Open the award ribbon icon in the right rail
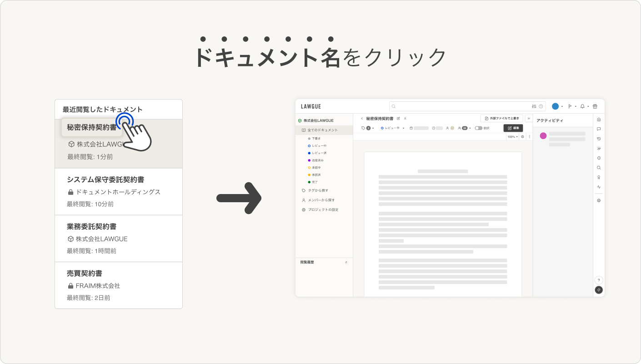Viewport: 641px width, 364px height. point(599,177)
